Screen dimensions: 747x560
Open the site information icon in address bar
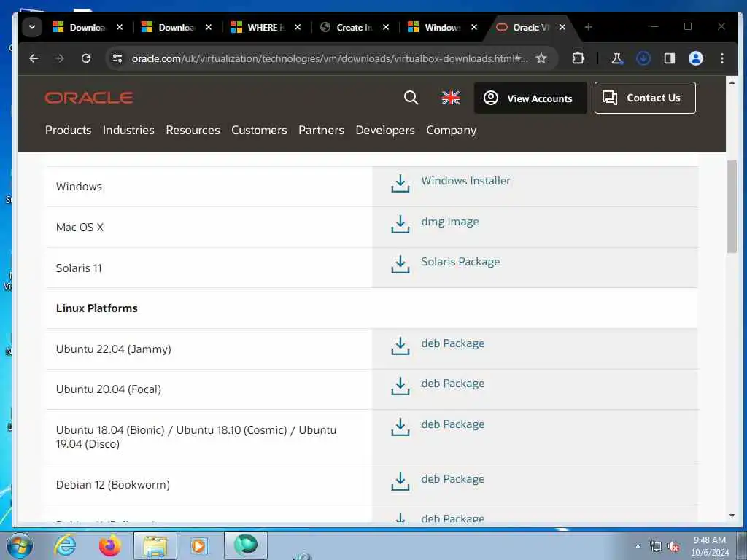[117, 58]
